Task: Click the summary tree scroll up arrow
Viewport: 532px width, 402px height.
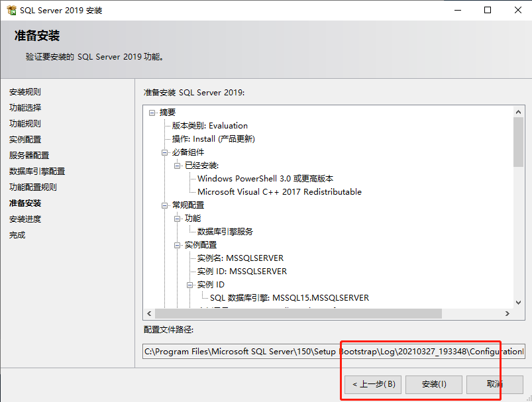Action: (519, 112)
